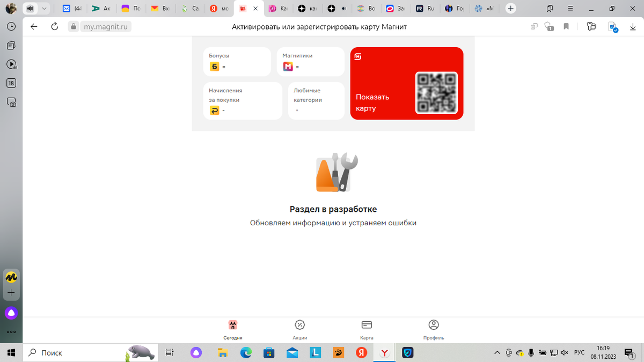Image resolution: width=644 pixels, height=362 pixels.
Task: Open Task View on the taskbar
Action: 170,352
